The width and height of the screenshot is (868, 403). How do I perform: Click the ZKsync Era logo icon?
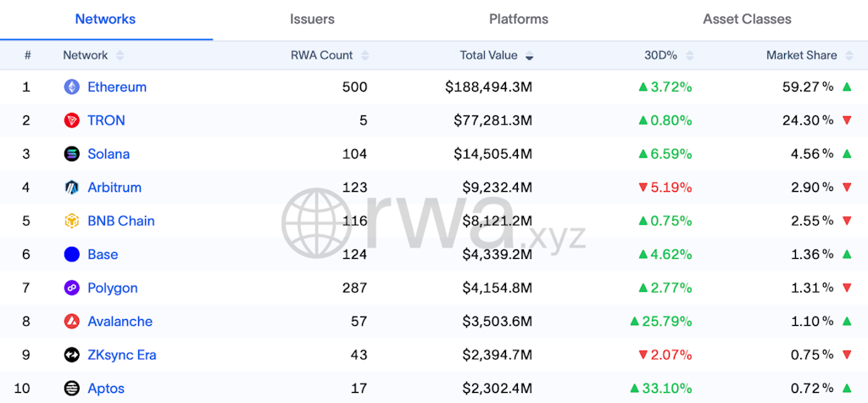coord(72,355)
